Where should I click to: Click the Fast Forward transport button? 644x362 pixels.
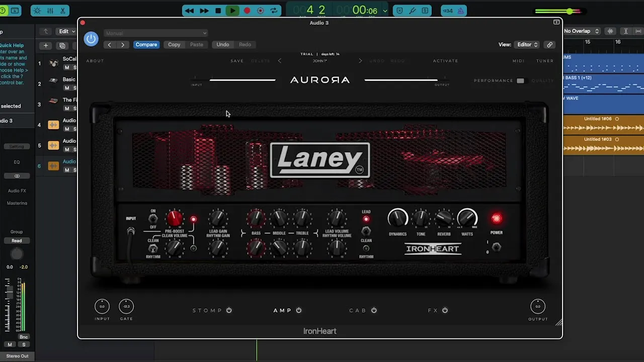coord(204,11)
